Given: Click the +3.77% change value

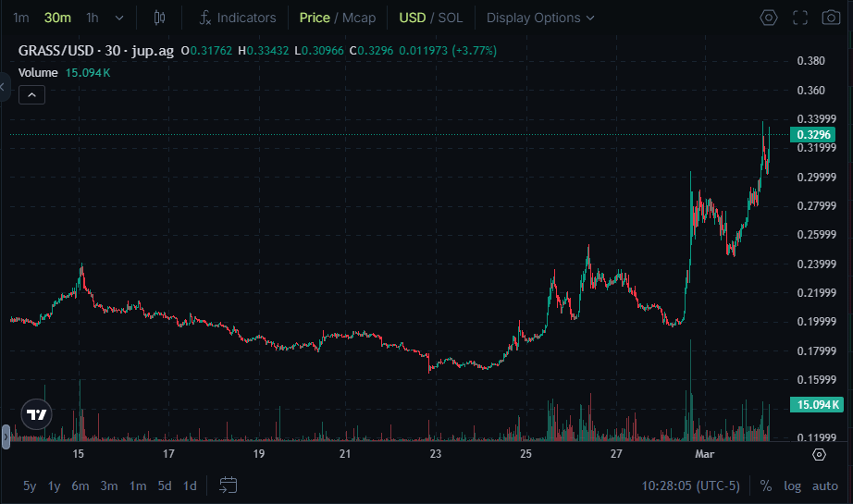Looking at the screenshot, I should (476, 51).
